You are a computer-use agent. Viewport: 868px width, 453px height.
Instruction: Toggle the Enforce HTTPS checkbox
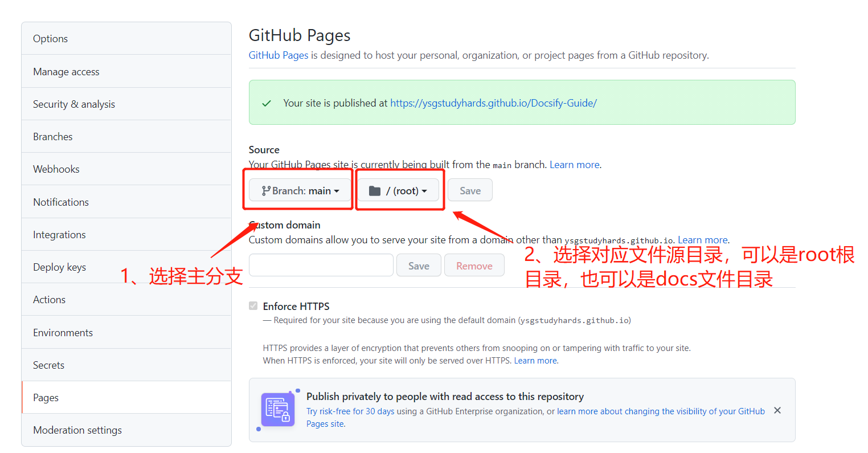pos(253,306)
